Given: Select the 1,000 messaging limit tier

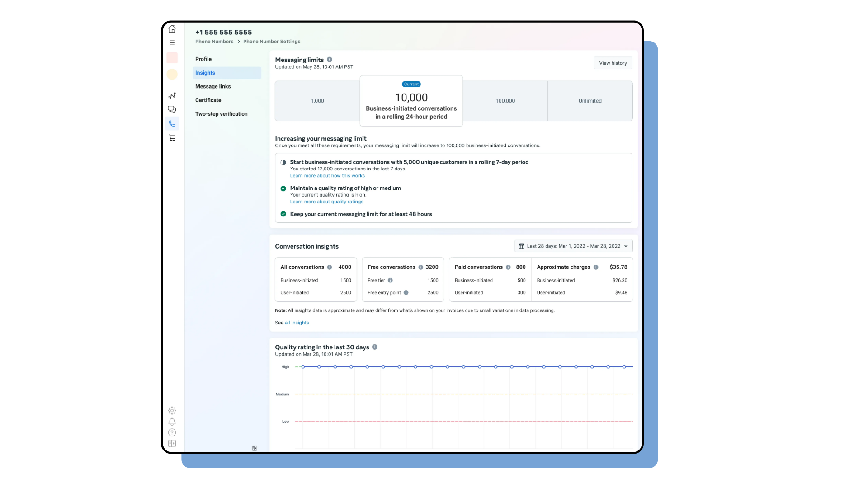Looking at the screenshot, I should (x=318, y=100).
